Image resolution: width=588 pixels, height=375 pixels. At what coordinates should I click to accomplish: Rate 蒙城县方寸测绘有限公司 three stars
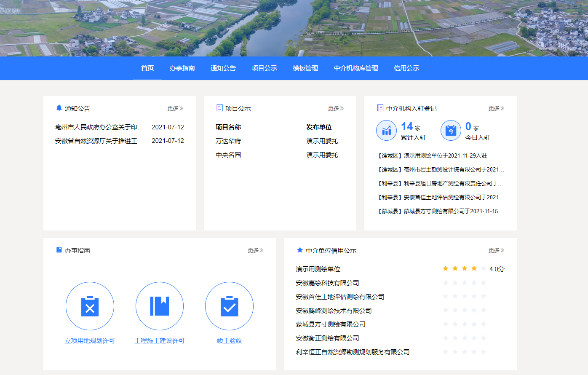tap(464, 325)
